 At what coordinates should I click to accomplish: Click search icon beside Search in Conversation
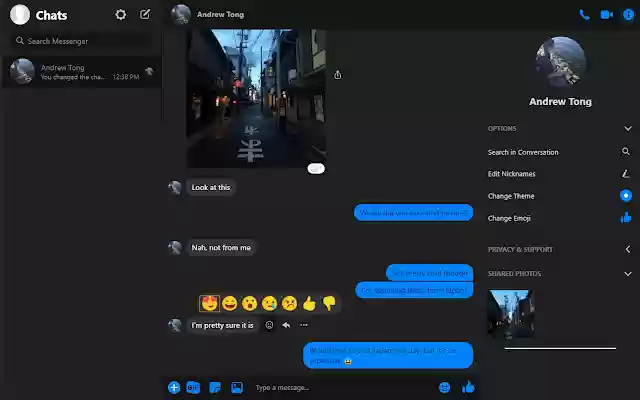click(x=626, y=151)
